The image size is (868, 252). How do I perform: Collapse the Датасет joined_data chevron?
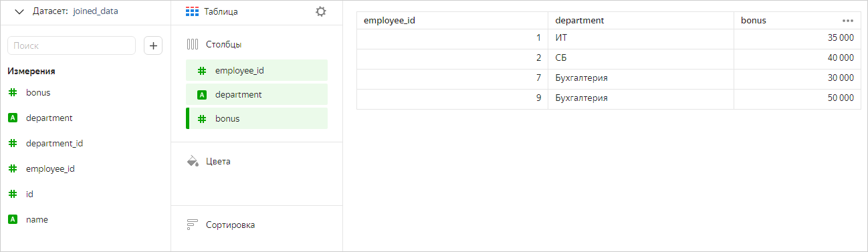19,11
